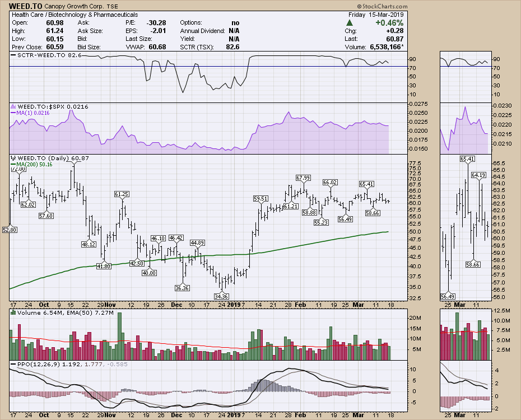
Task: Click the 46.42 peak label near December
Action: tap(176, 238)
